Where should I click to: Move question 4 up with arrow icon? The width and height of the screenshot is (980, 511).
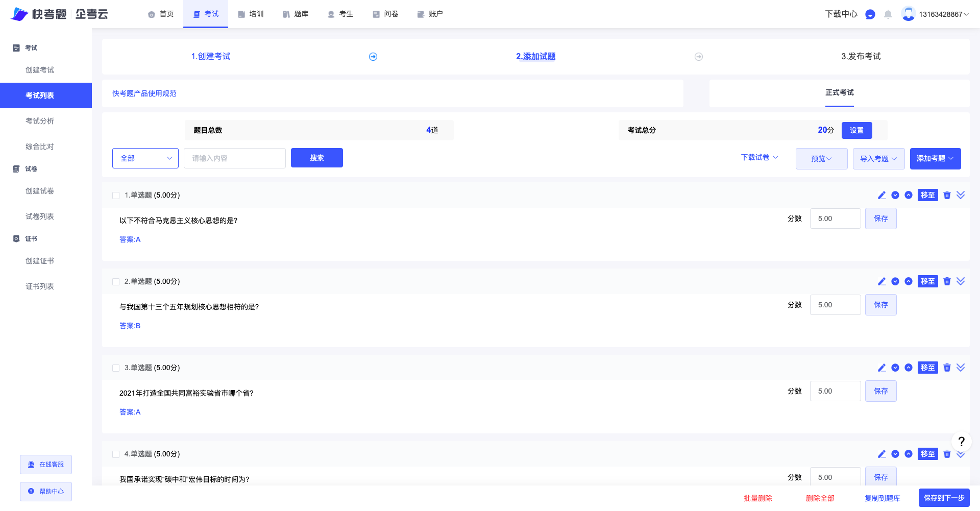pyautogui.click(x=909, y=454)
